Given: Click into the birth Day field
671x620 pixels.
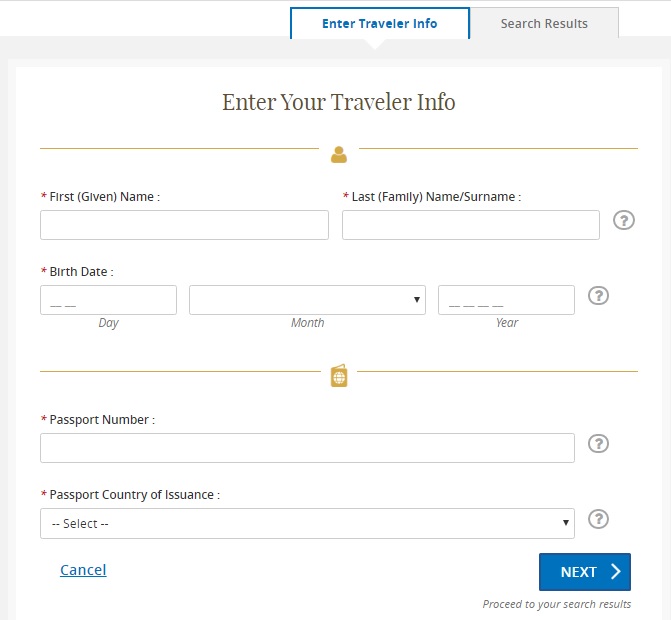Looking at the screenshot, I should pyautogui.click(x=108, y=300).
